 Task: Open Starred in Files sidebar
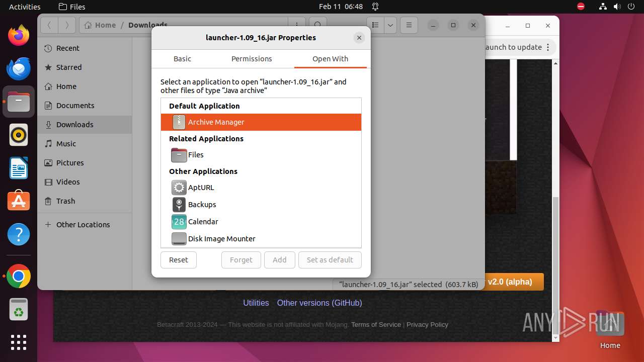coord(85,67)
